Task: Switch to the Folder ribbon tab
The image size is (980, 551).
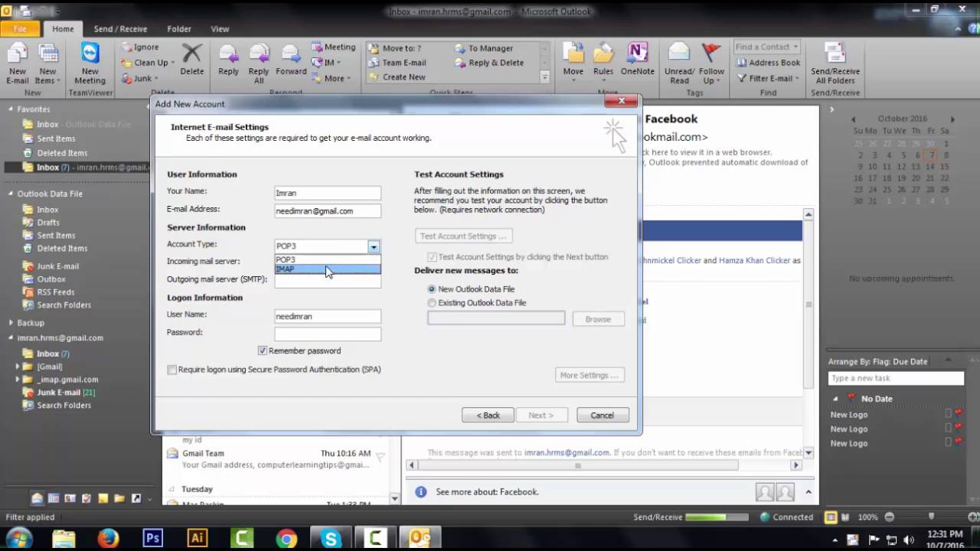Action: [179, 29]
